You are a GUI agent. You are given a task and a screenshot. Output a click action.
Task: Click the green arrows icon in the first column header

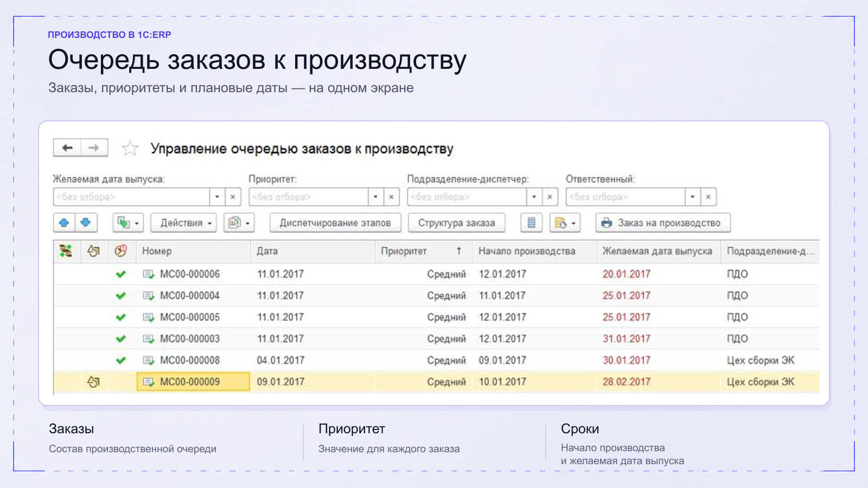pyautogui.click(x=66, y=251)
